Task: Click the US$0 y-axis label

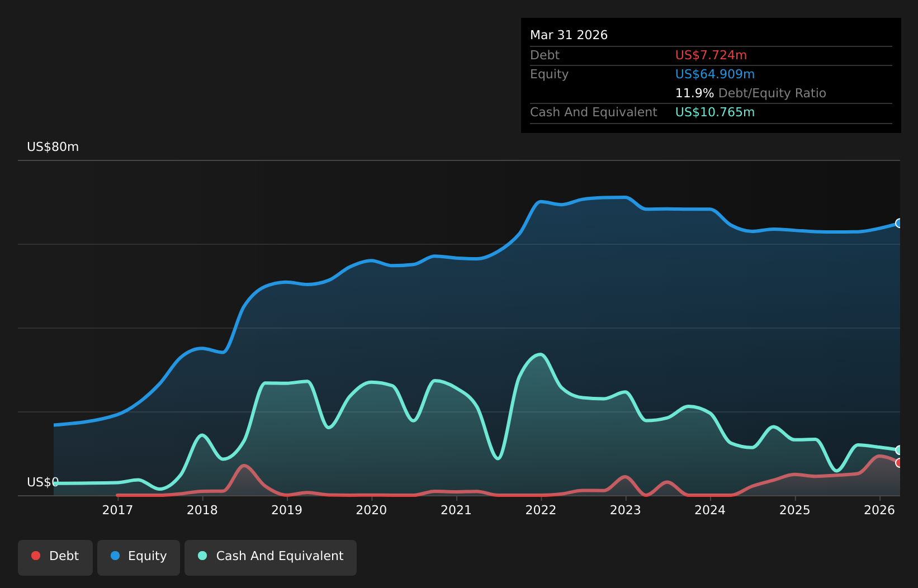Action: coord(43,482)
